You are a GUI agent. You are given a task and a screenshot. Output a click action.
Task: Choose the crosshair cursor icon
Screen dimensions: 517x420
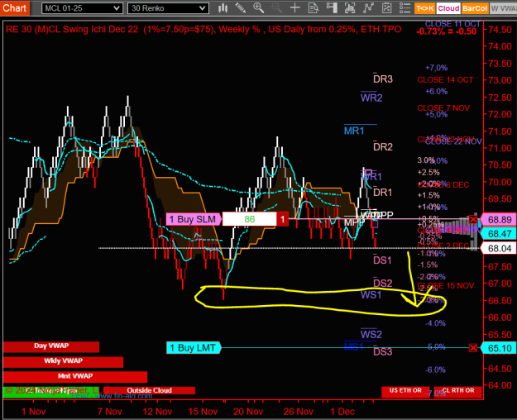[294, 8]
